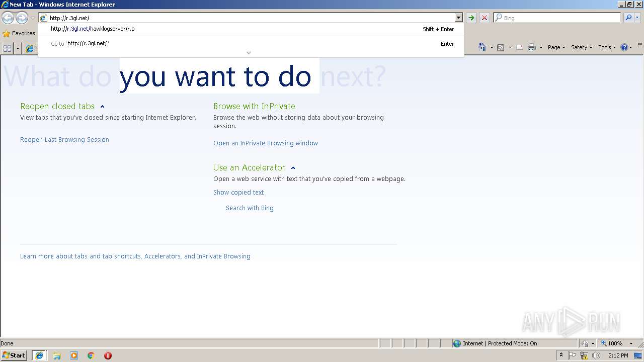Viewport: 644px width, 362px height.
Task: Click the RSS Feeds icon
Action: 501,47
